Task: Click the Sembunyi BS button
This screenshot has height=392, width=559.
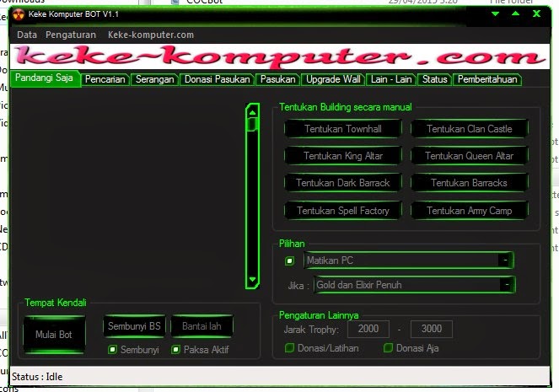Action: click(134, 326)
